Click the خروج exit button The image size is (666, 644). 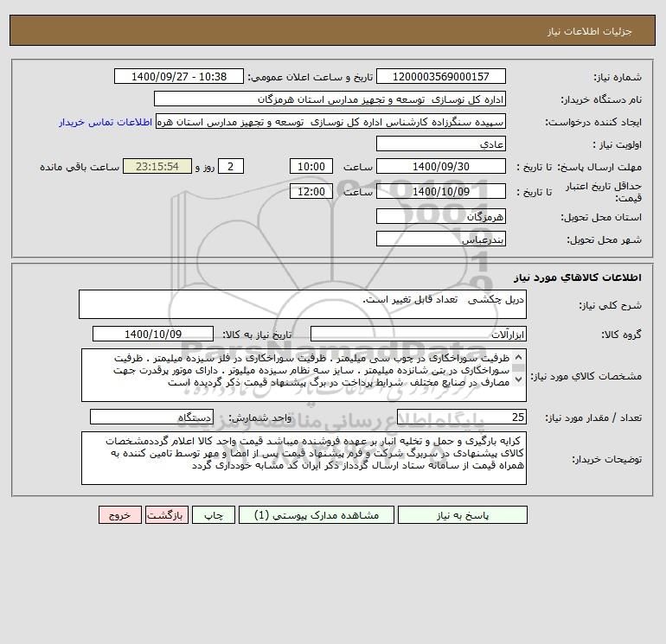point(119,515)
